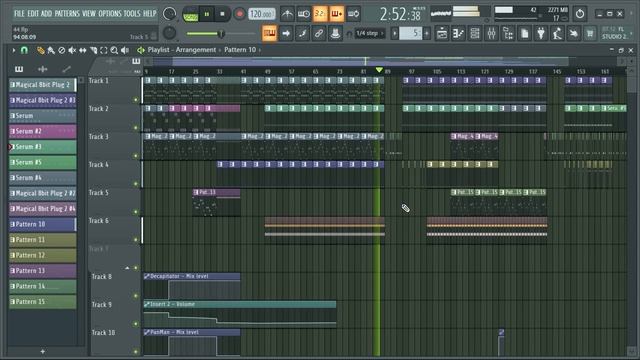Image resolution: width=640 pixels, height=360 pixels.
Task: Open the Browser view icon
Action: 508,33
